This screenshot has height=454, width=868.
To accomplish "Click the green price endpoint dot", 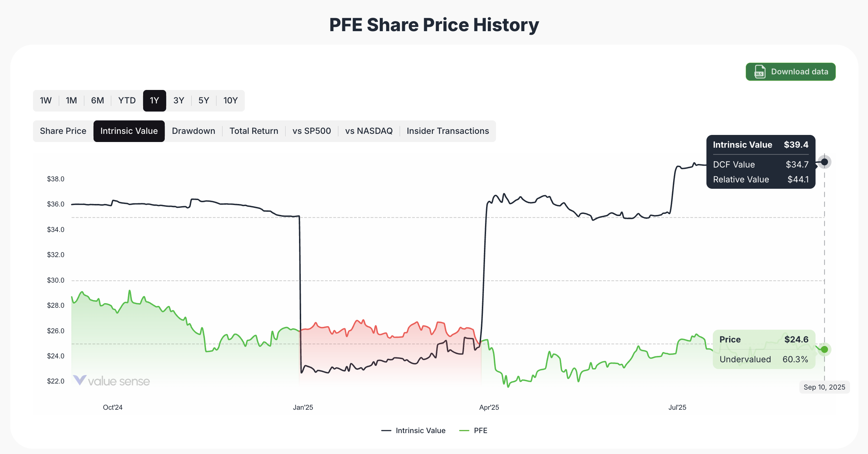I will tap(824, 350).
